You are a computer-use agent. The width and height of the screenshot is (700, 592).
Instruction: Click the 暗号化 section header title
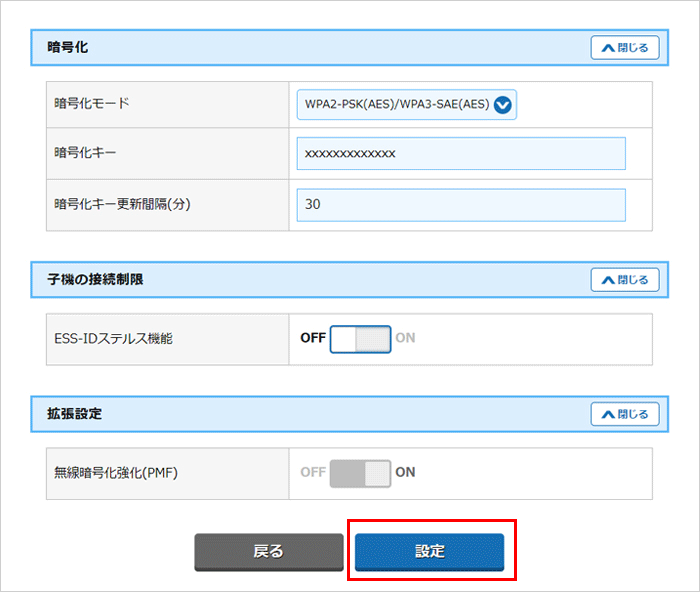[x=68, y=46]
